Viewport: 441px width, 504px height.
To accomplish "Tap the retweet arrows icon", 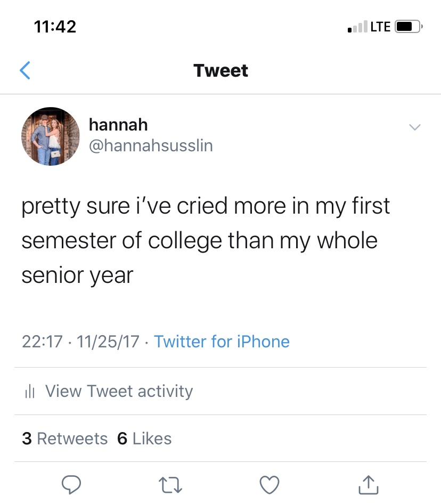I will pos(170,485).
